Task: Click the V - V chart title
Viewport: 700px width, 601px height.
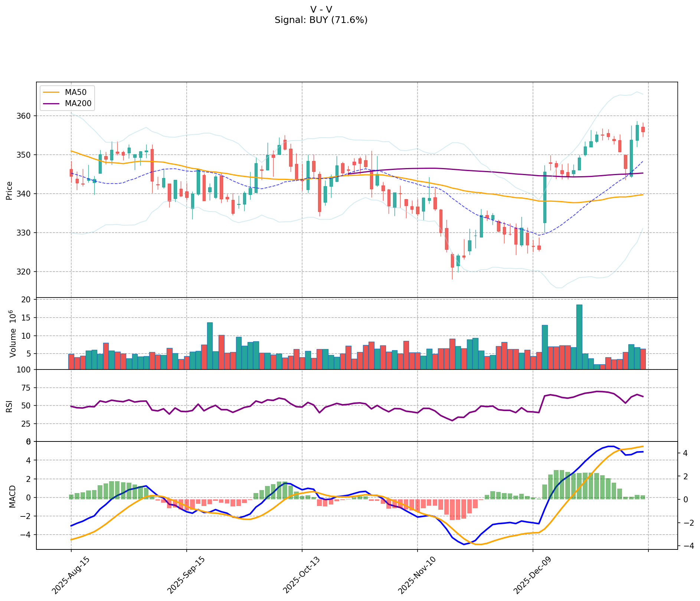Action: coord(321,9)
